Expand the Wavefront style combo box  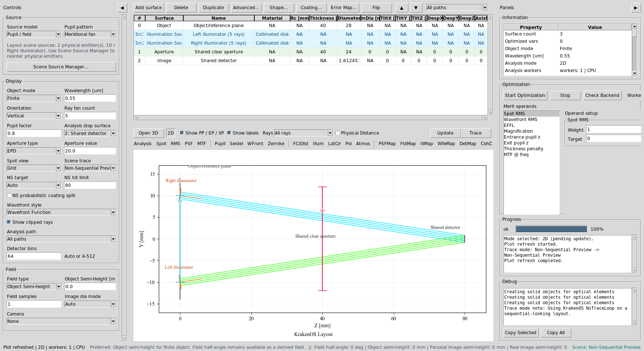click(61, 212)
